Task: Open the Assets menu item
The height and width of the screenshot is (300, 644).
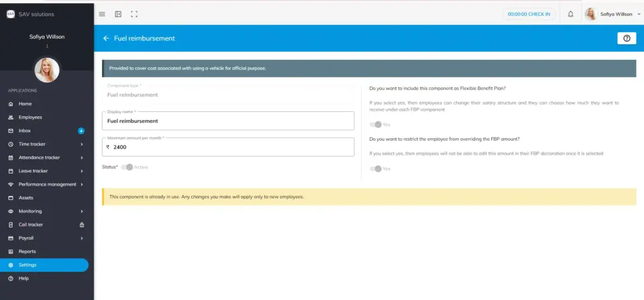Action: pyautogui.click(x=44, y=198)
